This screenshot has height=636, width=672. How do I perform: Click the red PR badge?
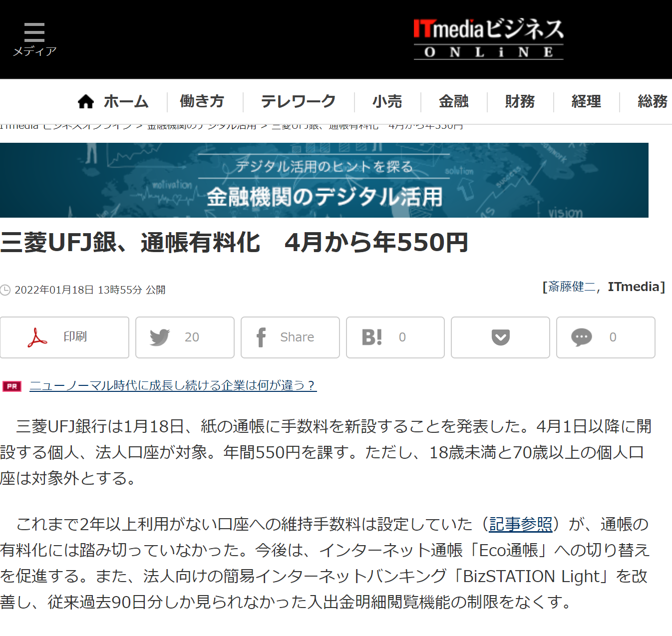coord(12,386)
